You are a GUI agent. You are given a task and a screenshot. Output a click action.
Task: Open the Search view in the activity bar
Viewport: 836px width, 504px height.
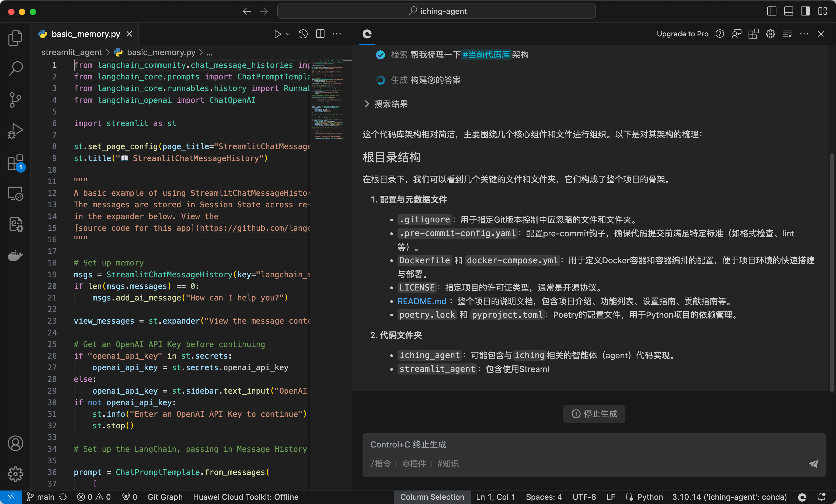tap(15, 69)
